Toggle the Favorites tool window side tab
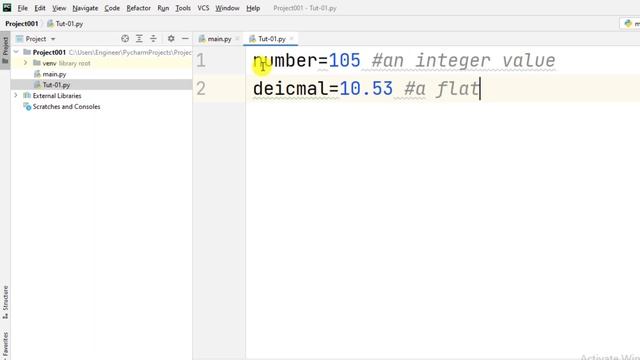Image resolution: width=640 pixels, height=360 pixels. (x=5, y=345)
